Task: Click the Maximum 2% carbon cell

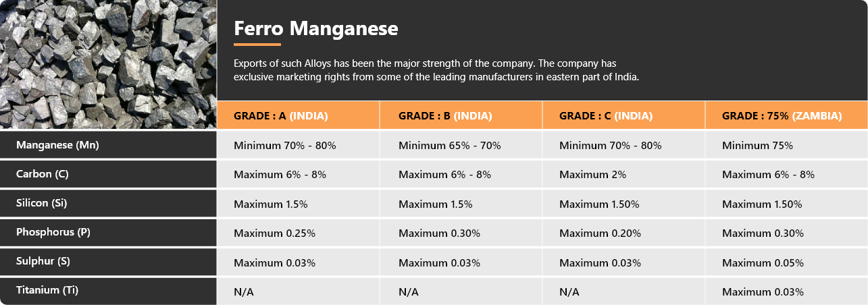Action: click(x=623, y=174)
